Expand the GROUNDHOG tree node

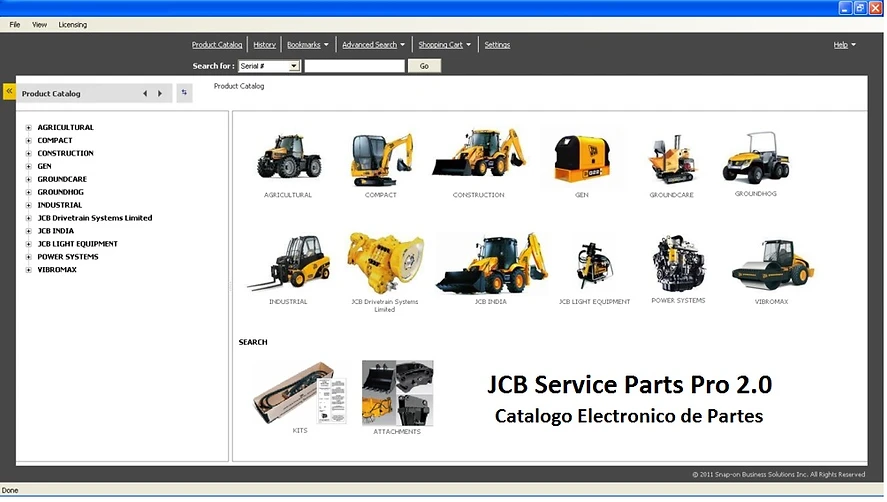[28, 192]
